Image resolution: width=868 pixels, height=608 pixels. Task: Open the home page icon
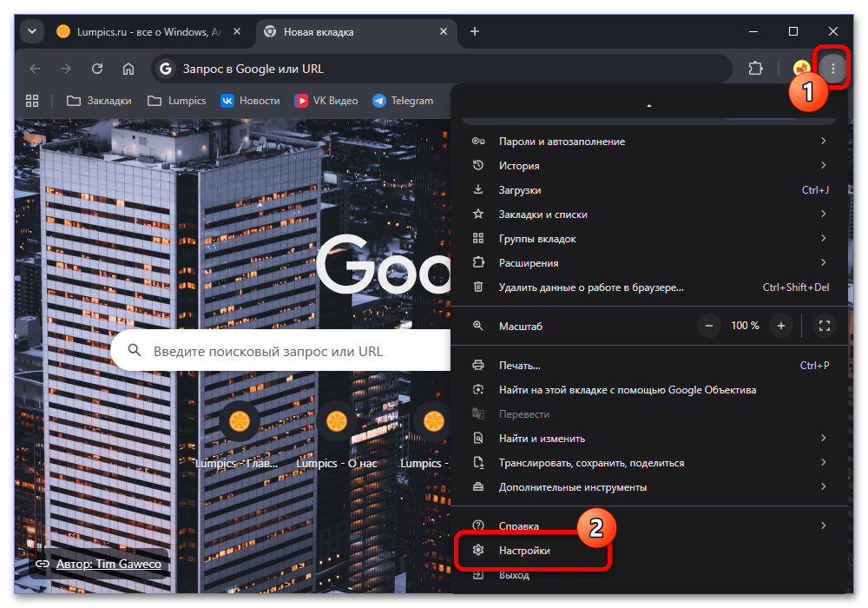click(x=128, y=69)
